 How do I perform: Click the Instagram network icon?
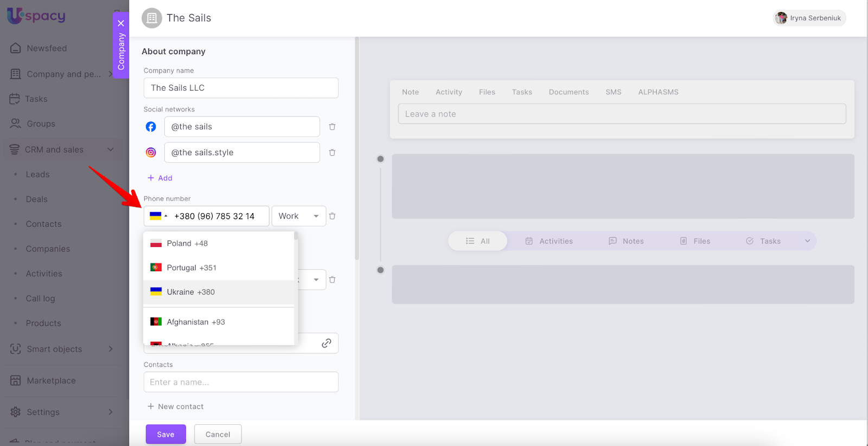(x=151, y=153)
